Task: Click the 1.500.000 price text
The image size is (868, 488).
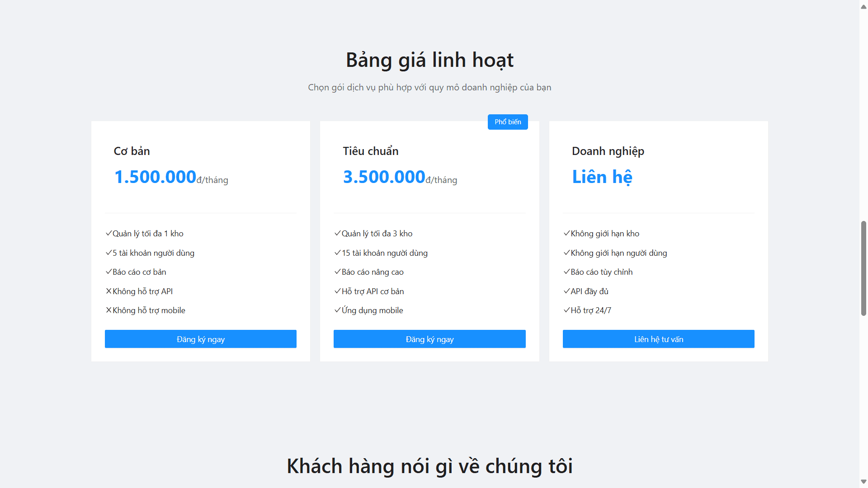Action: 155,177
